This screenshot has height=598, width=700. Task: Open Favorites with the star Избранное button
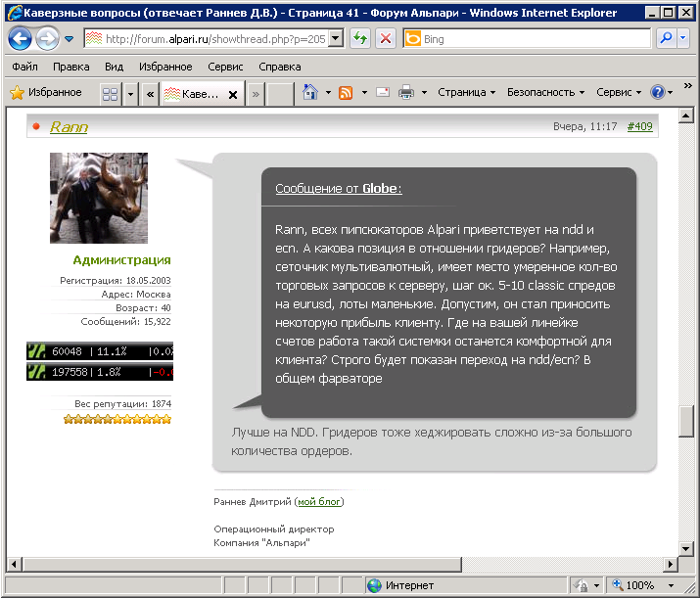click(x=46, y=92)
